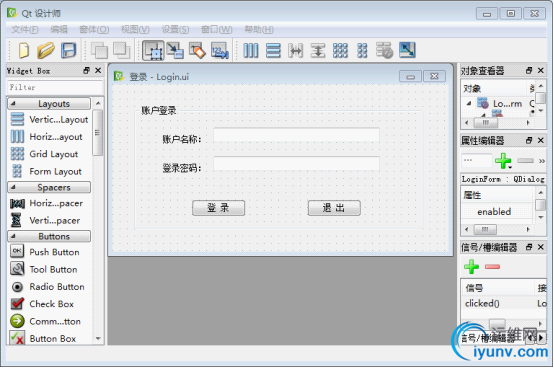Image resolution: width=554 pixels, height=368 pixels.
Task: Close the 属性编辑器 panel
Action: 541,140
